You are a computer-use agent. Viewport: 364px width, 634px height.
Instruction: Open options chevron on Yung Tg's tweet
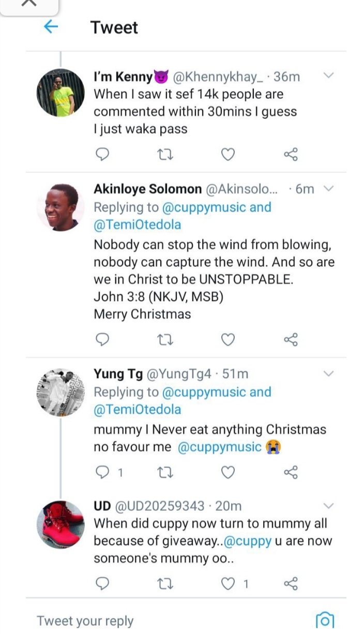point(329,373)
